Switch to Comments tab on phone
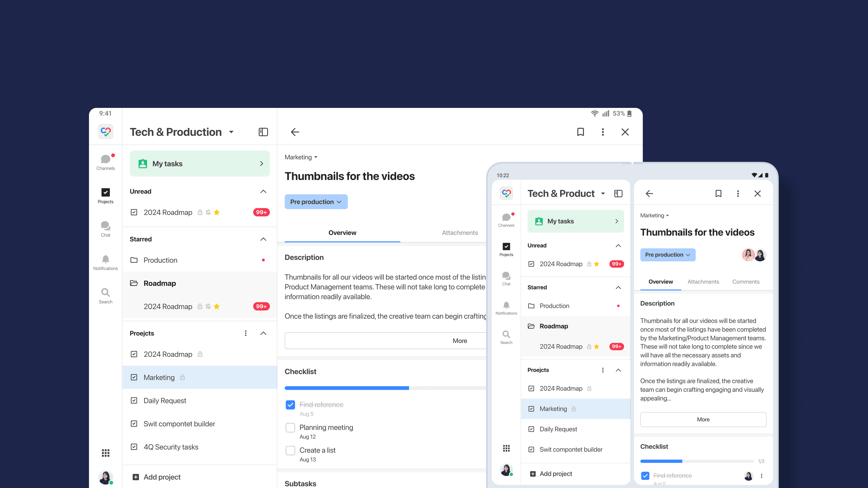The image size is (868, 488). point(745,282)
